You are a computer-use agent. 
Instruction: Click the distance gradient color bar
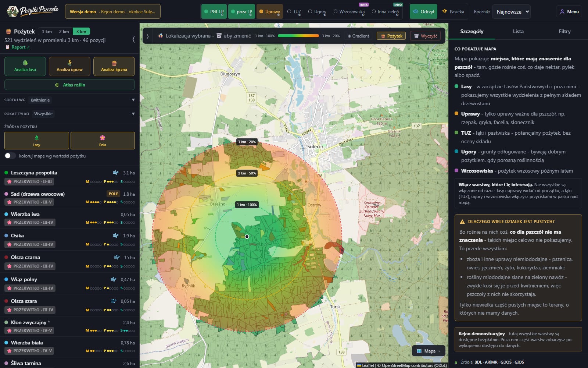tap(298, 36)
